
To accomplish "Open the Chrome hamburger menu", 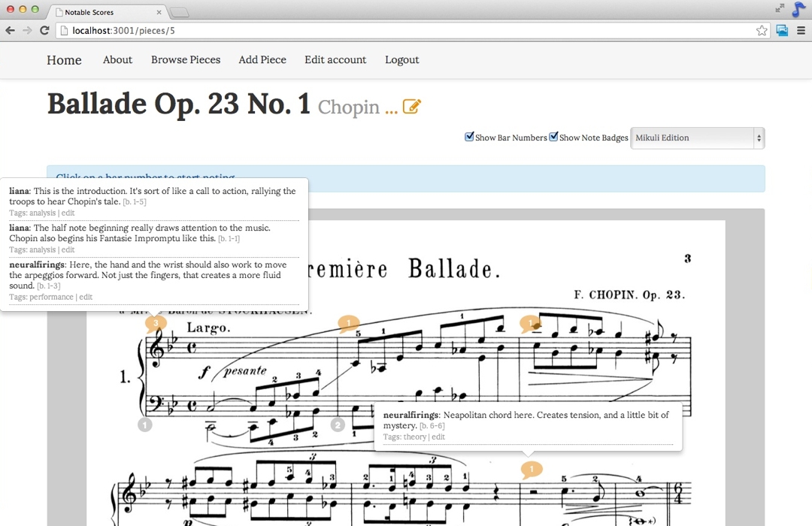I will coord(801,30).
